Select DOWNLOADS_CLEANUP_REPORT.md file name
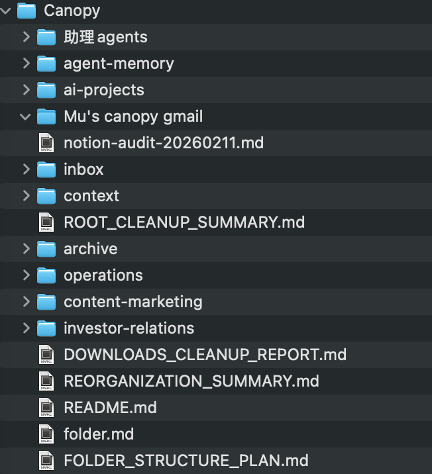The height and width of the screenshot is (474, 432). pyautogui.click(x=205, y=355)
